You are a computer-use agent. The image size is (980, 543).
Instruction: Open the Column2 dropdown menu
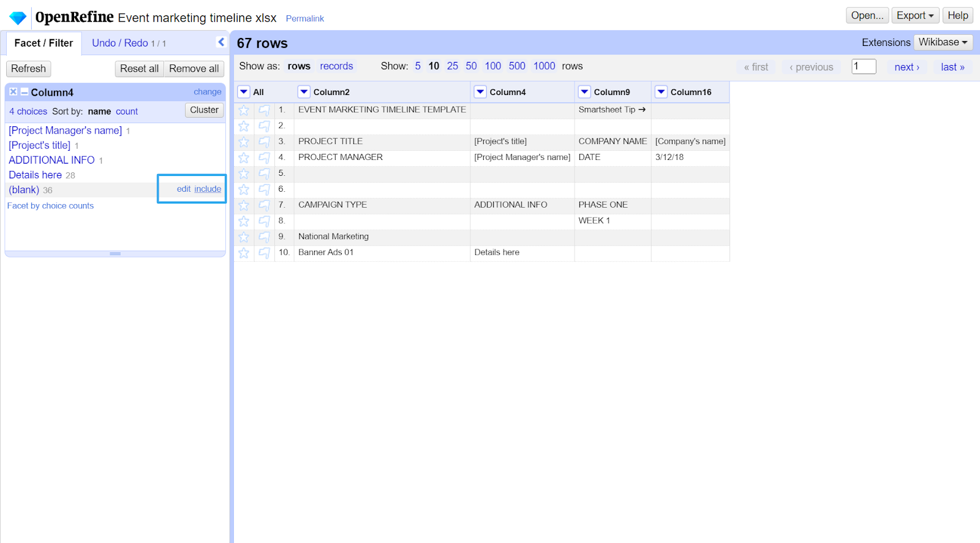pos(304,92)
